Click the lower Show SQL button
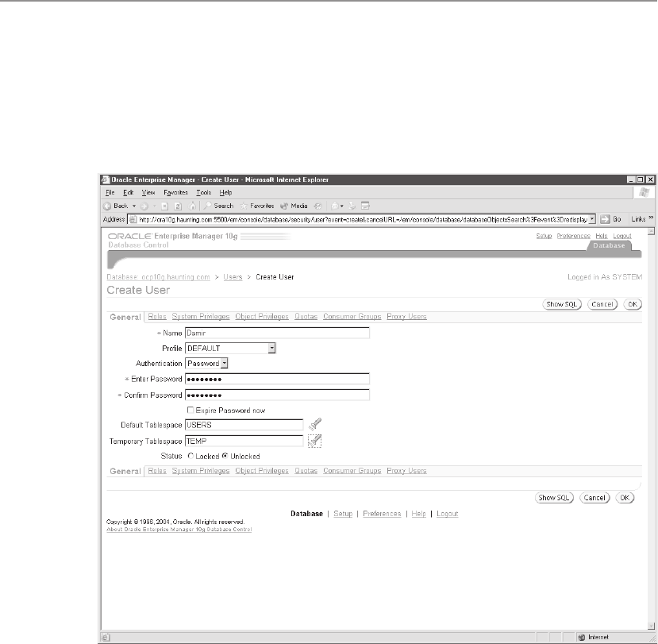The image size is (658, 644). point(554,498)
